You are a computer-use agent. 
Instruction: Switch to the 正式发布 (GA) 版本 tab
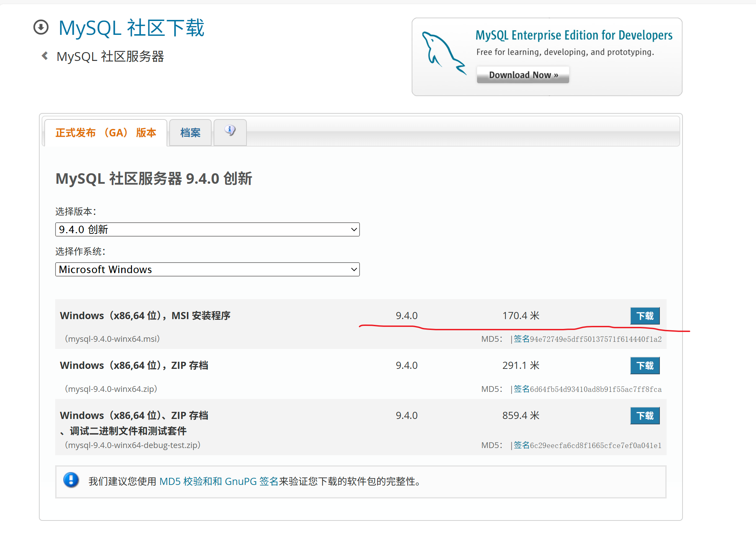pyautogui.click(x=106, y=133)
